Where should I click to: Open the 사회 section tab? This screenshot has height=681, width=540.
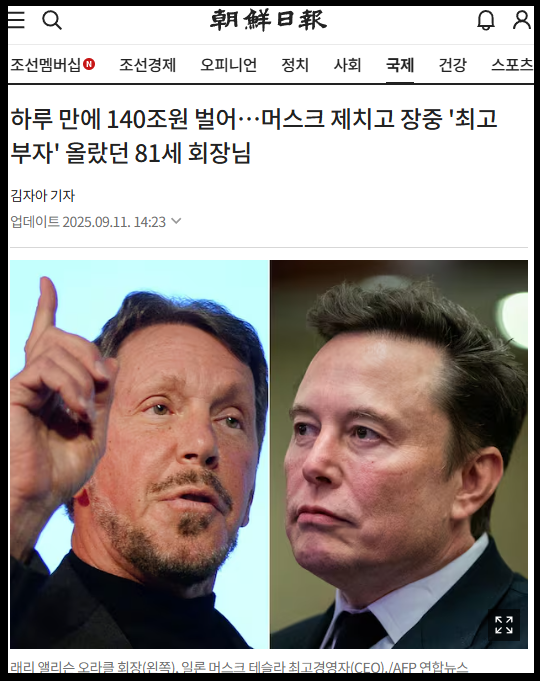348,65
